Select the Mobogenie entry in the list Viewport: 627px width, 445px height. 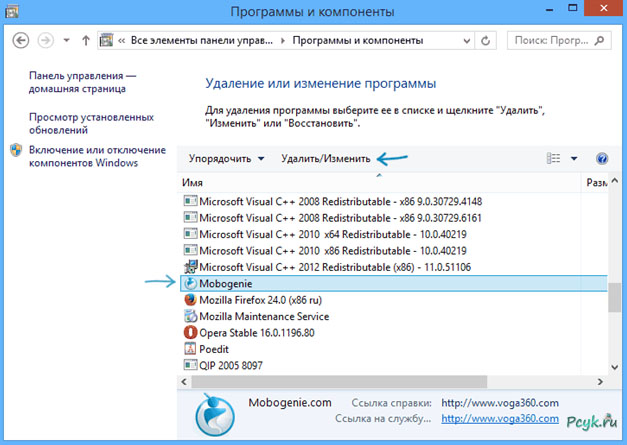click(394, 283)
